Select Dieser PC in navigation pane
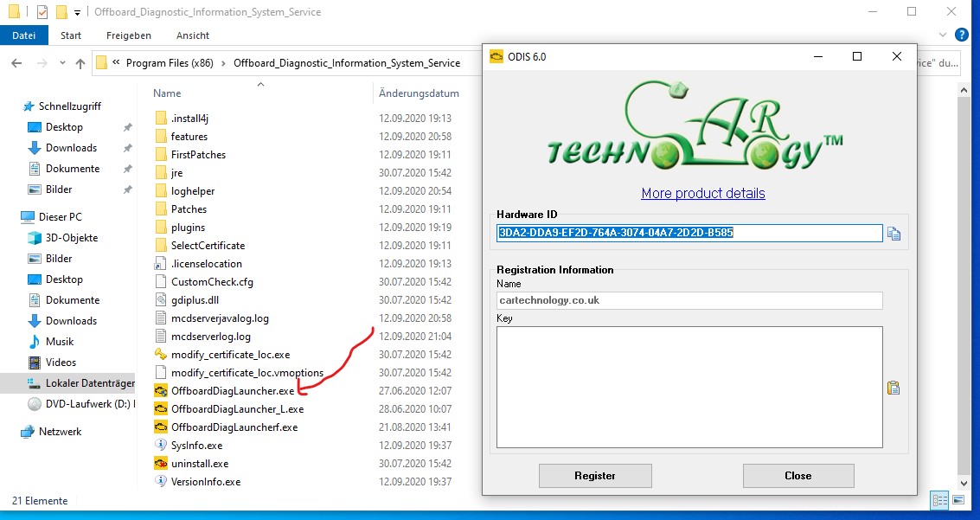The height and width of the screenshot is (520, 980). pyautogui.click(x=60, y=216)
